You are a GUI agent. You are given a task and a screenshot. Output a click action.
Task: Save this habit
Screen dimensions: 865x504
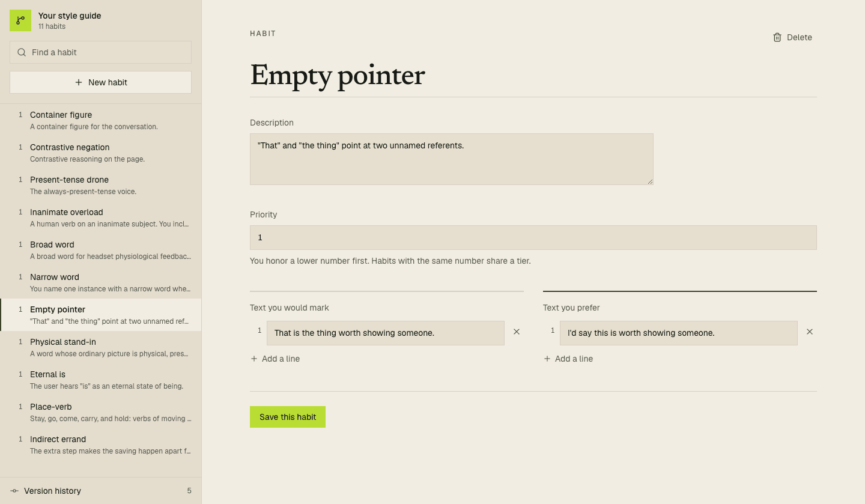coord(288,417)
